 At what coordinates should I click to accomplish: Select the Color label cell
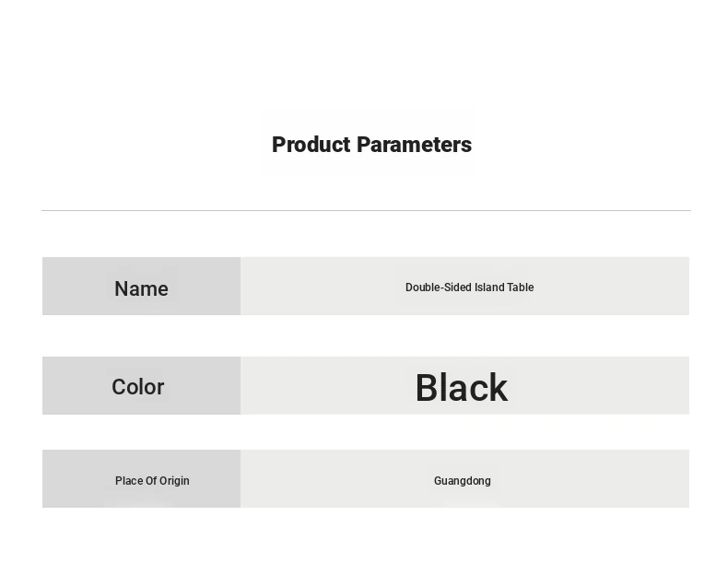(x=142, y=386)
